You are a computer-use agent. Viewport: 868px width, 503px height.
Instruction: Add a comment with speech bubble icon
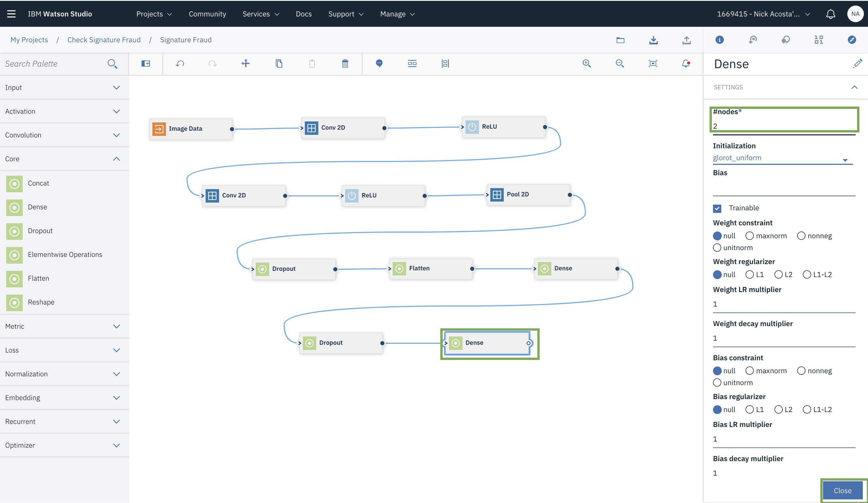coord(379,63)
